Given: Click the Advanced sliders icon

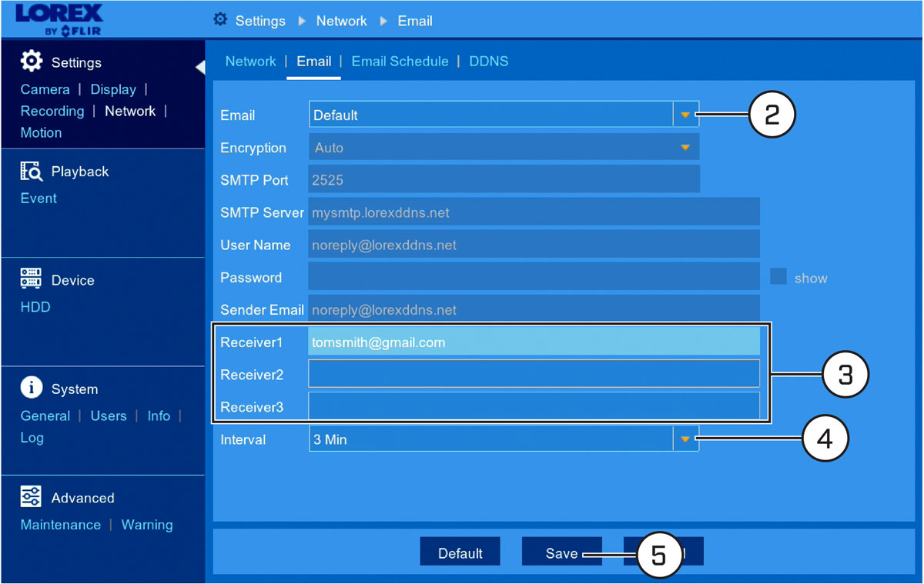Looking at the screenshot, I should coord(31,497).
